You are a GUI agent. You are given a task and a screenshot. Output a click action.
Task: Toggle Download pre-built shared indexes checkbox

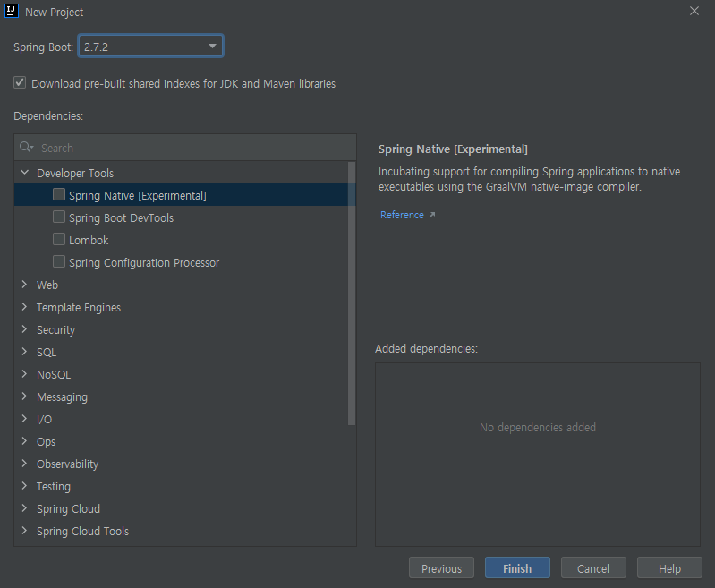20,83
